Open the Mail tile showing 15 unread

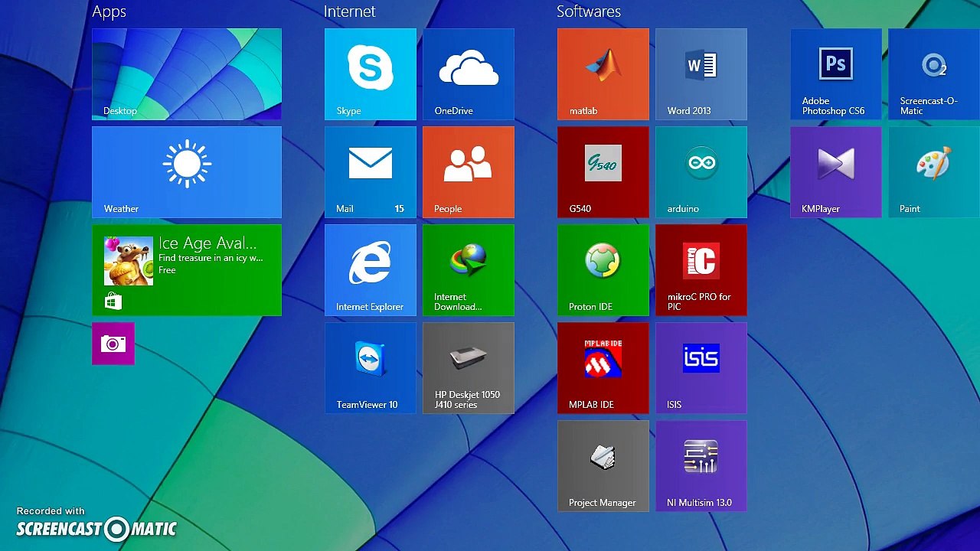371,172
